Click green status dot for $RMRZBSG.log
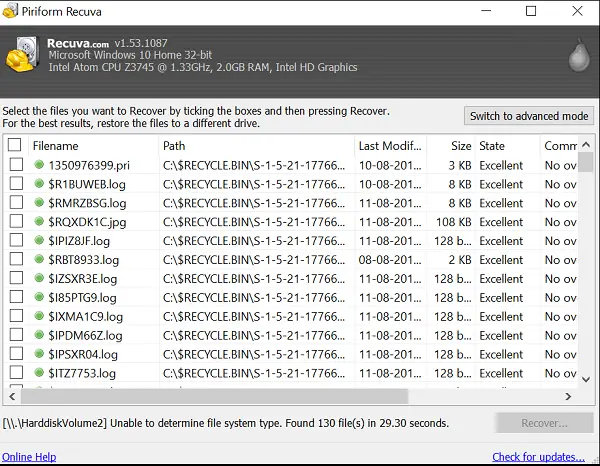Viewport: 600px width, 466px height. [x=39, y=202]
